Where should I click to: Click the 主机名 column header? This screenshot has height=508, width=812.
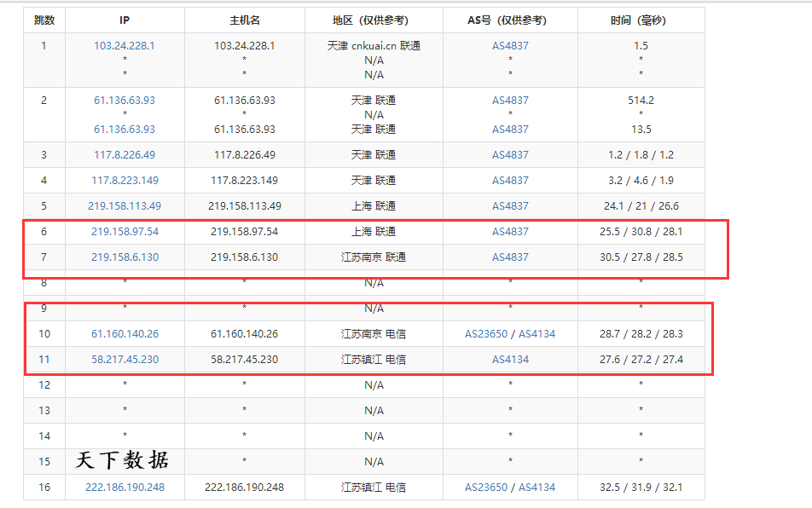pyautogui.click(x=244, y=20)
